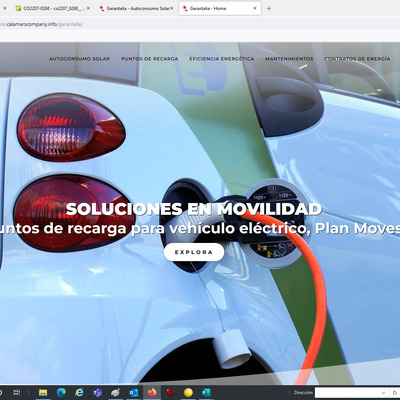Open Task View on the taskbar
Viewport: 400px width, 400px height.
[x=17, y=392]
